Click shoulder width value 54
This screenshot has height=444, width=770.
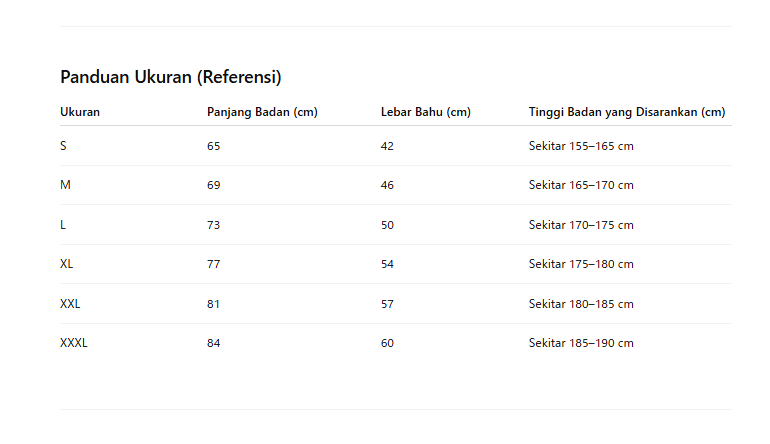(x=388, y=264)
